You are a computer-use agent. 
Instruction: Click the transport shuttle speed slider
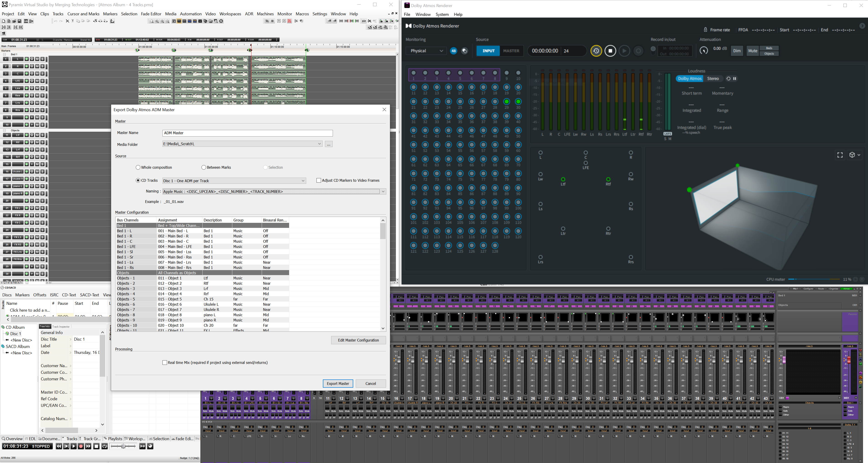pos(123,446)
